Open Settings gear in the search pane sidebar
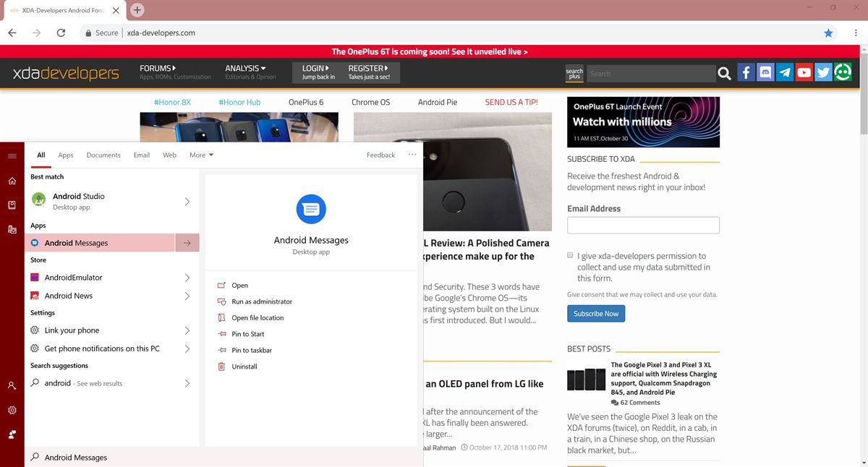This screenshot has width=868, height=467. tap(12, 410)
